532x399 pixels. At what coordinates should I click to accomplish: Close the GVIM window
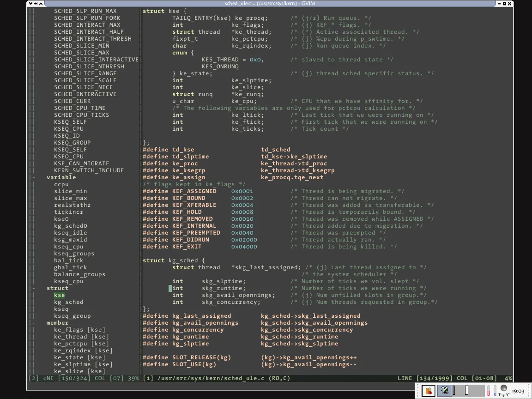510,3
